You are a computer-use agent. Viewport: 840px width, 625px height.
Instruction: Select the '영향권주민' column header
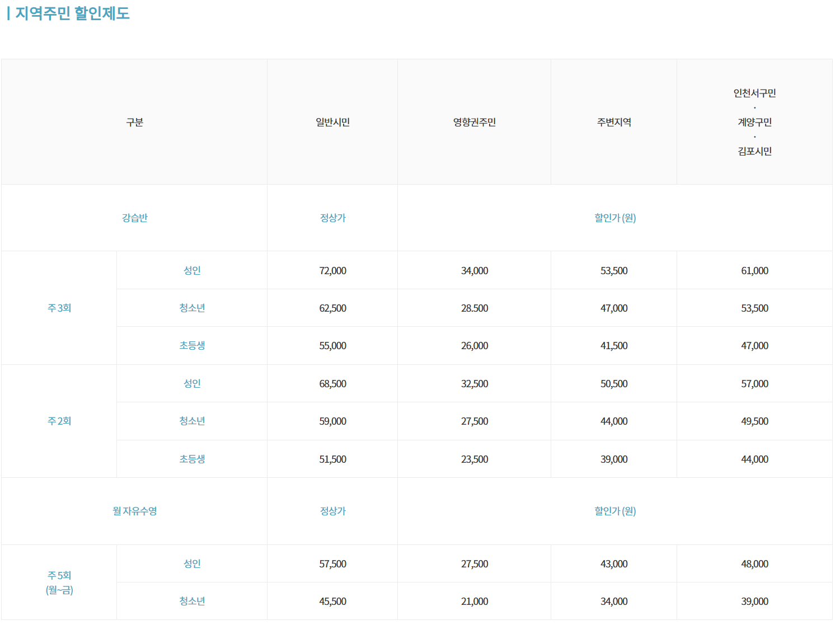coord(475,122)
